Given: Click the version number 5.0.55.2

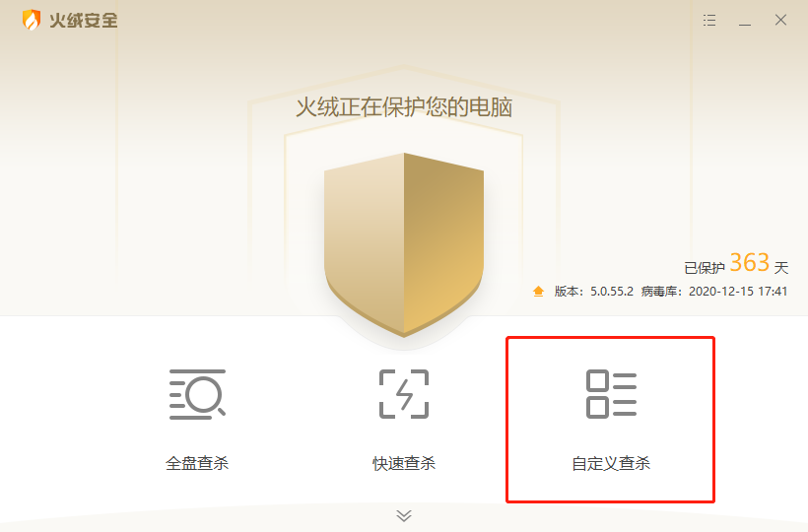Looking at the screenshot, I should point(612,292).
